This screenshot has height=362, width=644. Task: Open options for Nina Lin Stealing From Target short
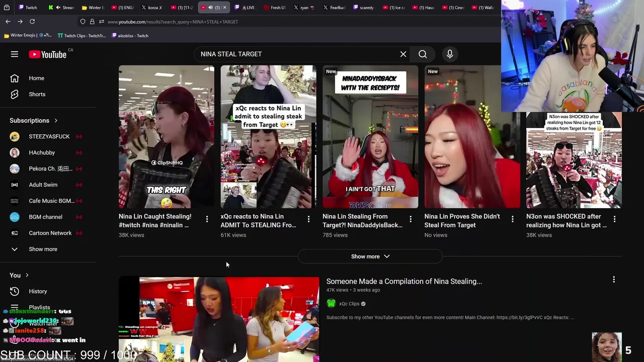point(411,219)
